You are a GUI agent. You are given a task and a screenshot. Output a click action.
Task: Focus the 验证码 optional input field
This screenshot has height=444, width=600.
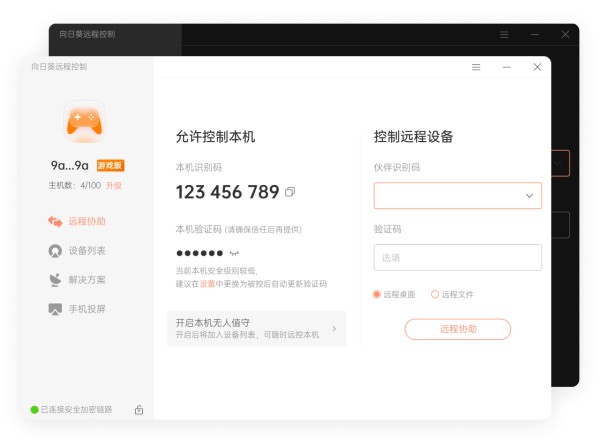click(x=458, y=258)
